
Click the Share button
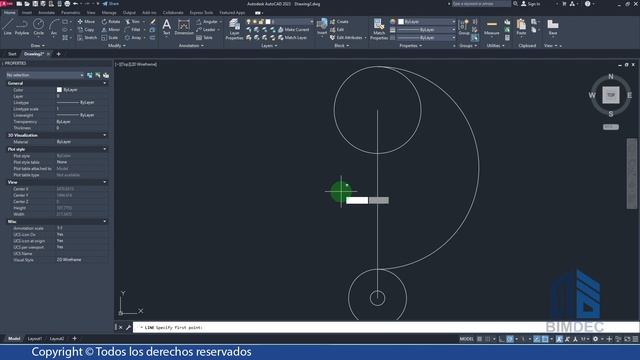[111, 4]
